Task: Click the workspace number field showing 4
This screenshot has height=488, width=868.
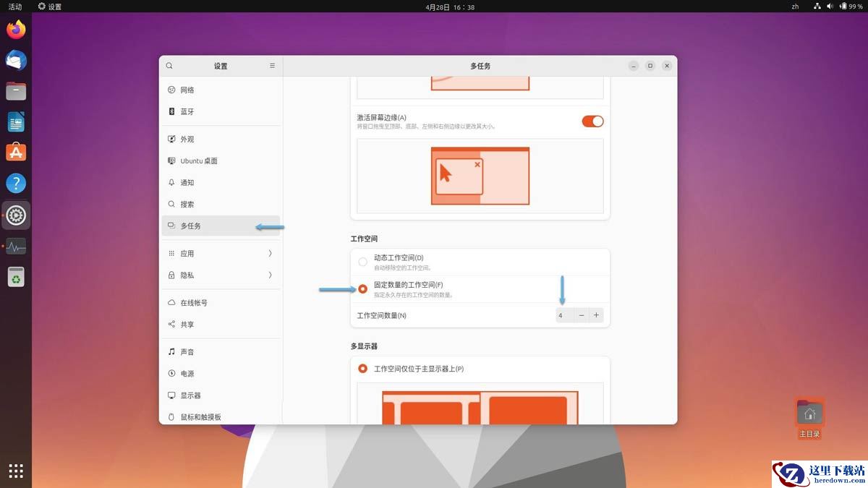Action: (x=564, y=315)
